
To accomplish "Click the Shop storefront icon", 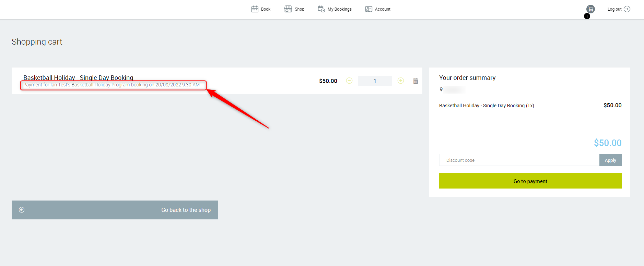I will tap(288, 9).
